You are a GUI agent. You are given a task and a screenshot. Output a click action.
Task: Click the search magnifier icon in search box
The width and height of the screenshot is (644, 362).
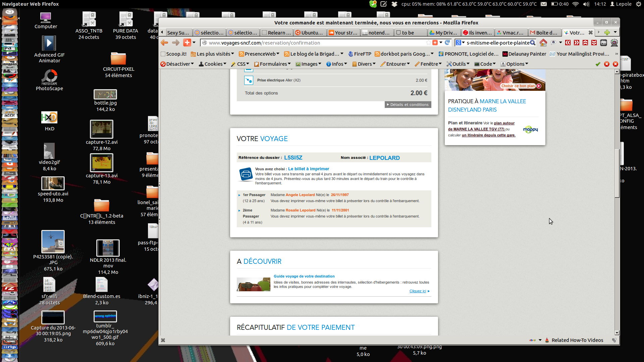coord(533,43)
